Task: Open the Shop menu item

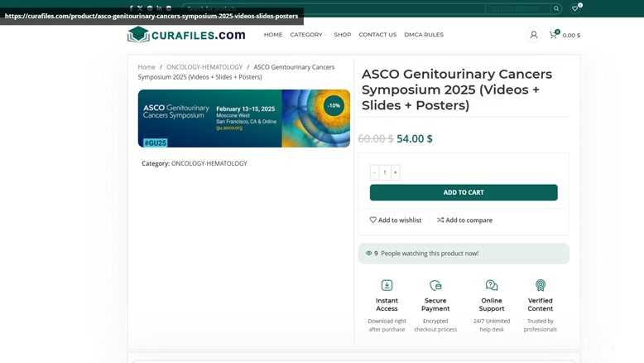Action: (x=343, y=35)
